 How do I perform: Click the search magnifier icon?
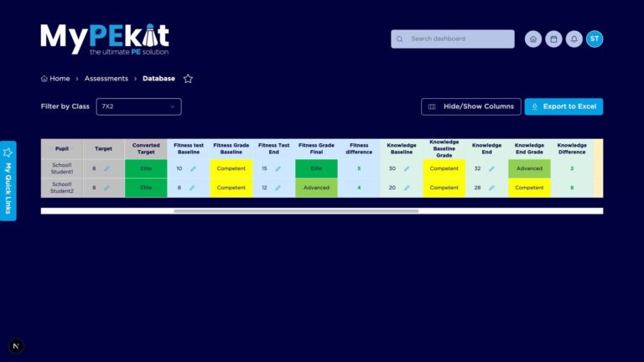(x=400, y=39)
